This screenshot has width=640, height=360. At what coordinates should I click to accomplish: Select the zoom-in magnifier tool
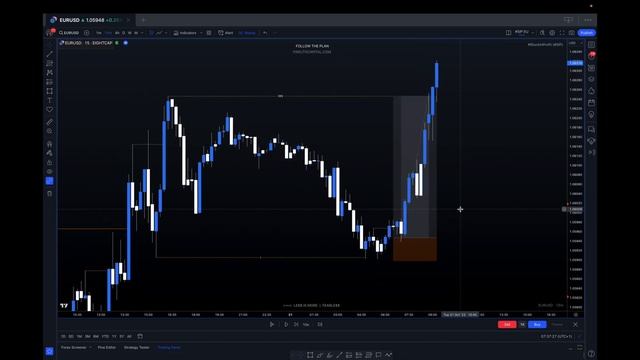coord(49,131)
